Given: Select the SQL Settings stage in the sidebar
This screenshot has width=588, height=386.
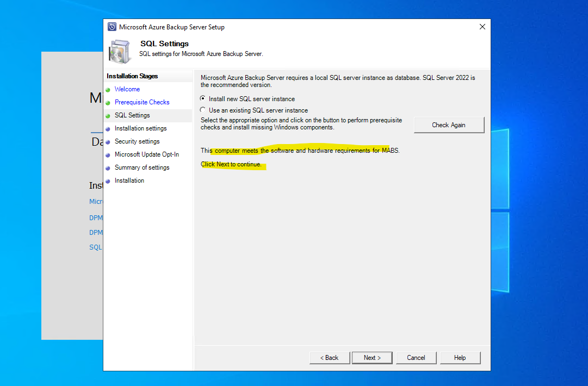Looking at the screenshot, I should point(132,115).
